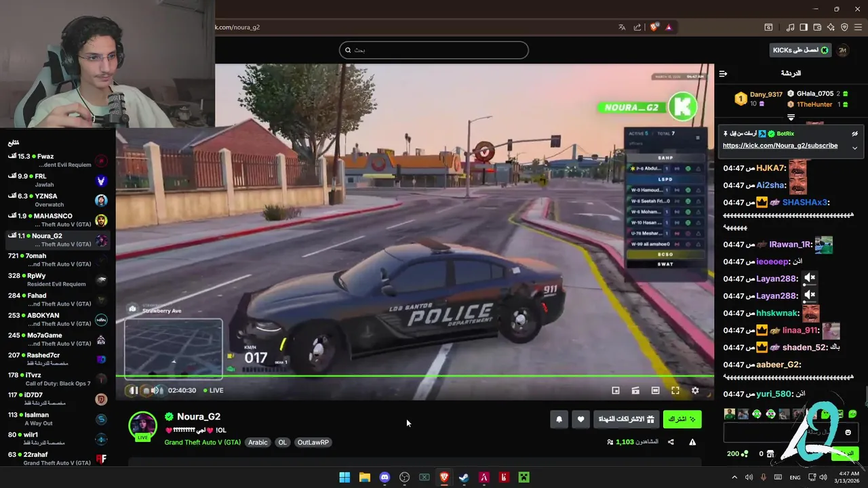
Task: Open iTvrz channel in sidebar
Action: coord(58,379)
